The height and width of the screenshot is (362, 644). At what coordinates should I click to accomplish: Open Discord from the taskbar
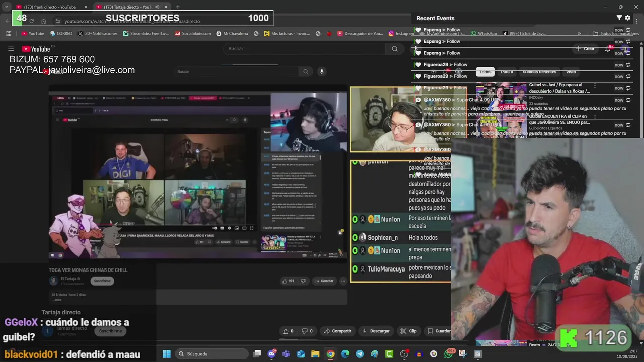pos(272,354)
